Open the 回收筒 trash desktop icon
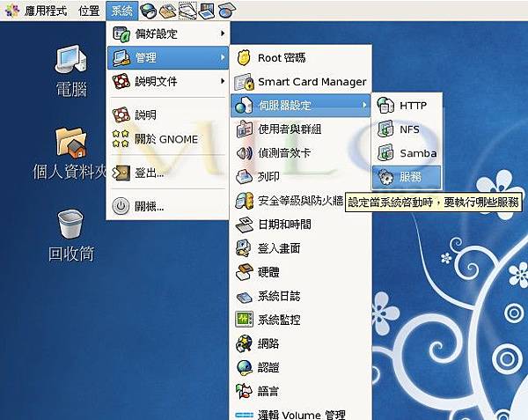 (x=70, y=236)
